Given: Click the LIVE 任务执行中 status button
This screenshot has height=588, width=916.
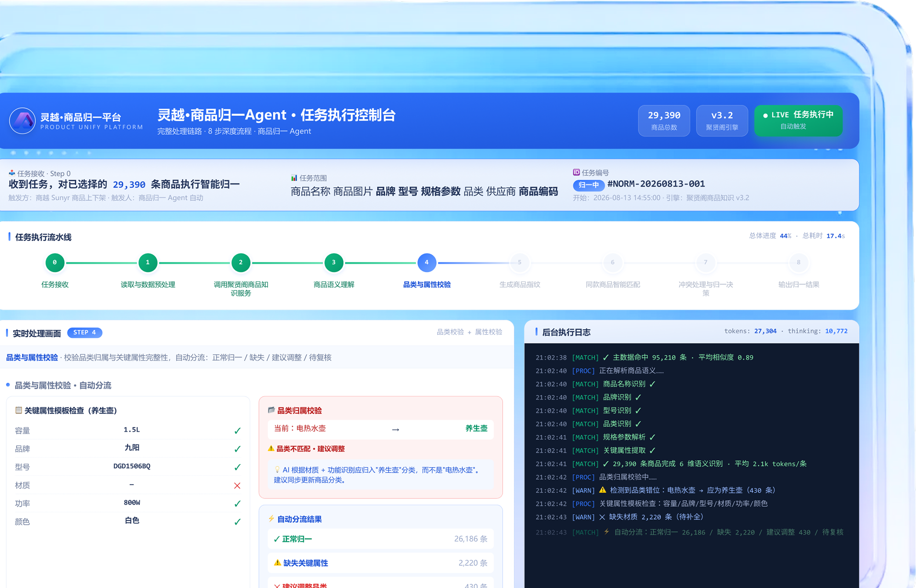Looking at the screenshot, I should click(798, 120).
